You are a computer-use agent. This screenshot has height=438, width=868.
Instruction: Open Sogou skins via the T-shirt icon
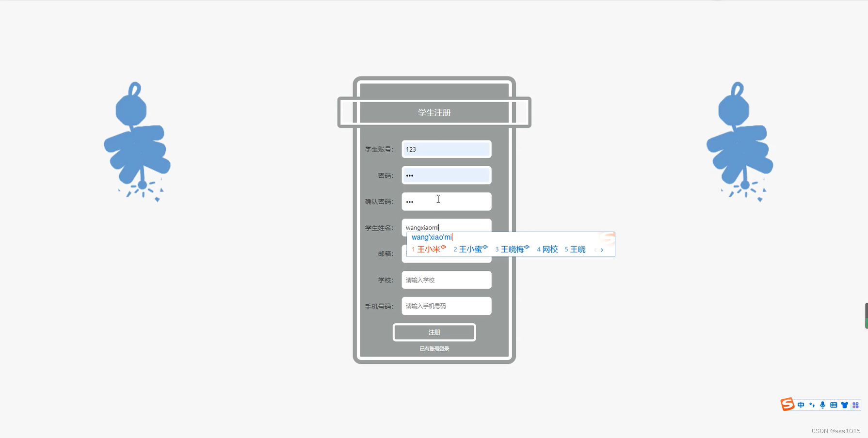(x=845, y=405)
